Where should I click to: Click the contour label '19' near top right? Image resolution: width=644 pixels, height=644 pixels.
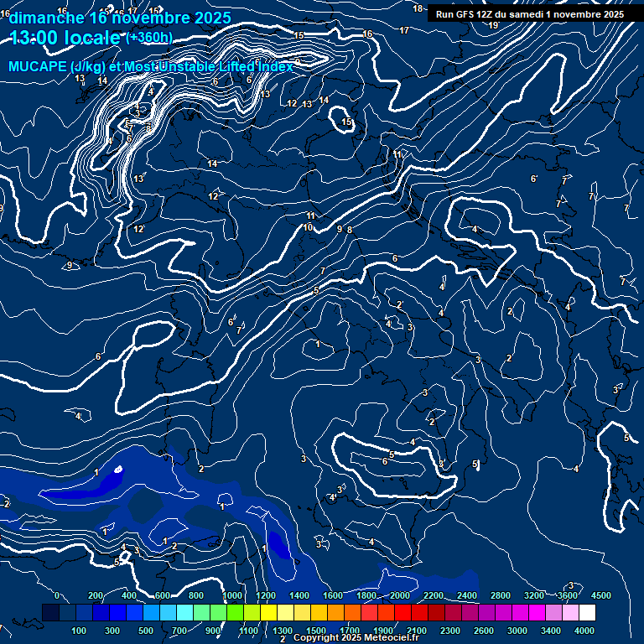(x=493, y=25)
